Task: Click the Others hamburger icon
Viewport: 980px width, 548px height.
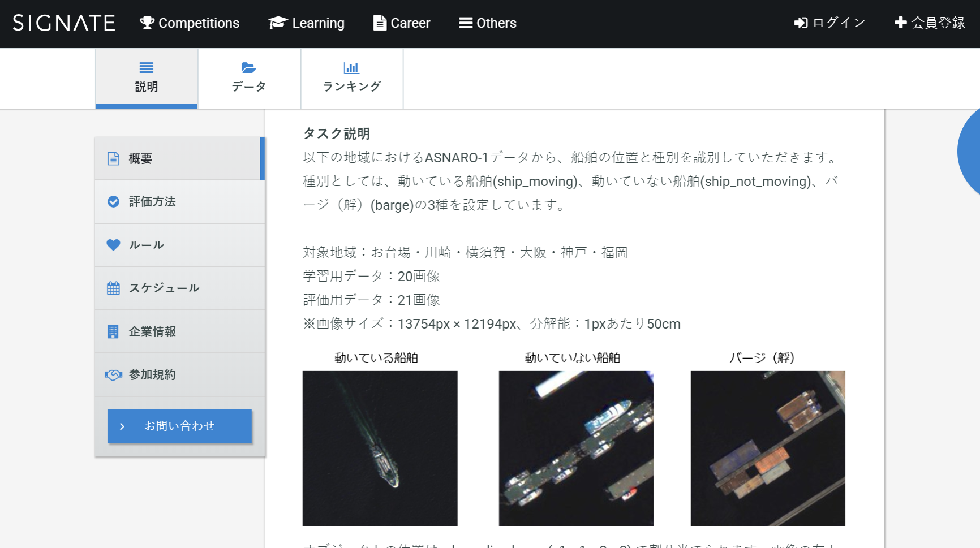Action: (466, 23)
